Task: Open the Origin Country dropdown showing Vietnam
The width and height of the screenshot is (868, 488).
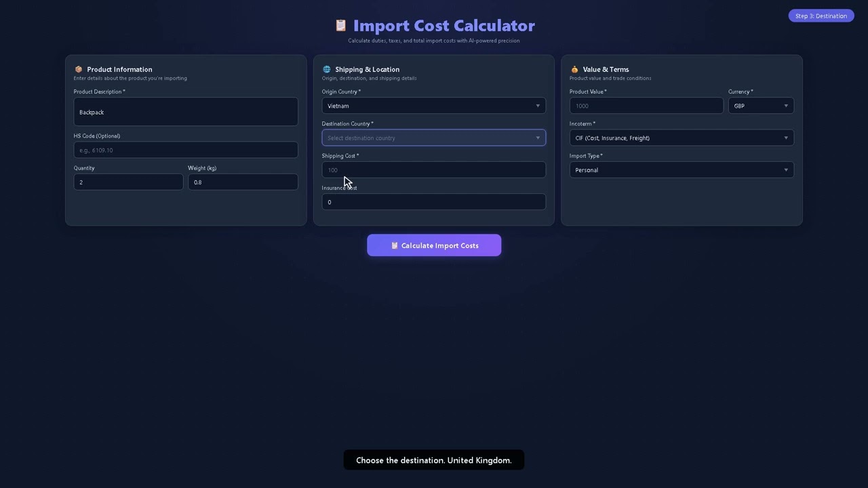Action: tap(434, 106)
